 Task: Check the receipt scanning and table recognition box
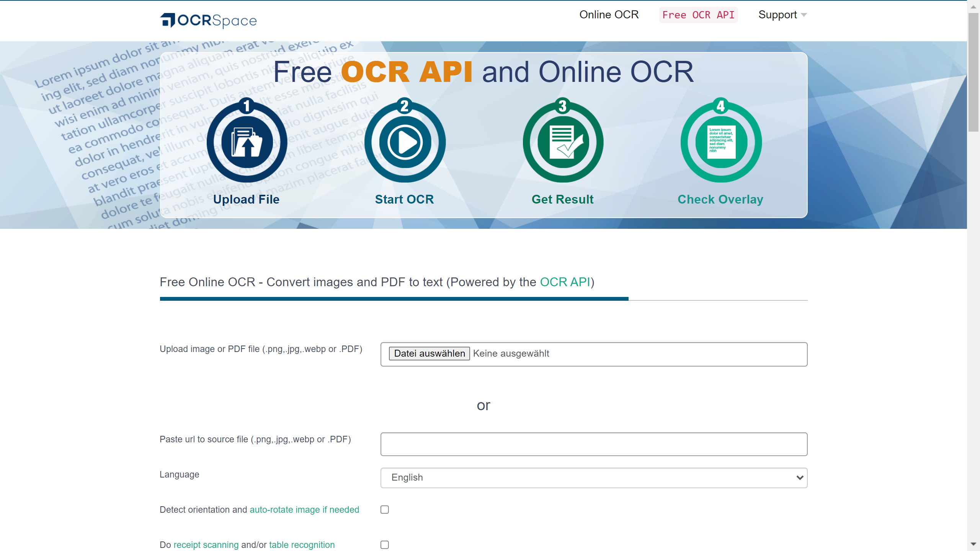(384, 544)
